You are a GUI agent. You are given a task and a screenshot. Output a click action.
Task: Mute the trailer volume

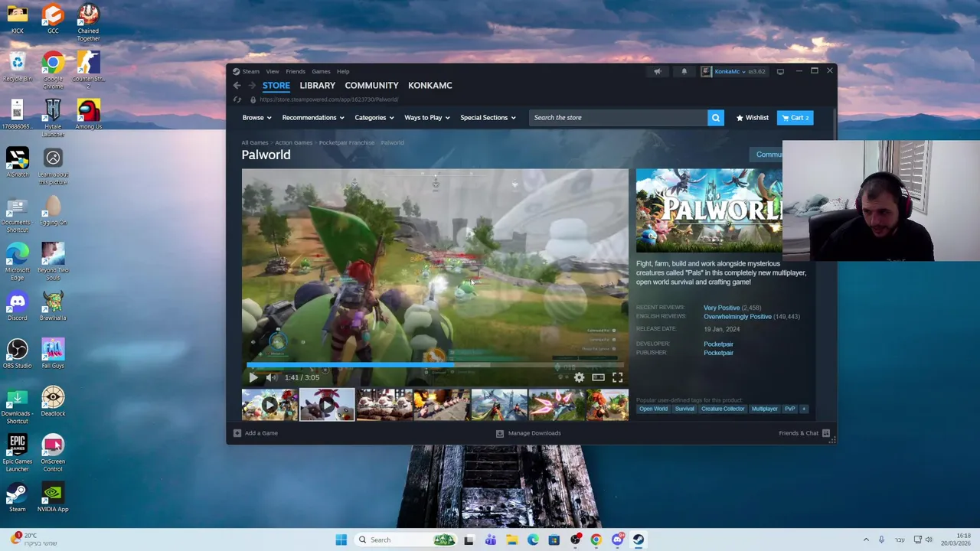(271, 377)
